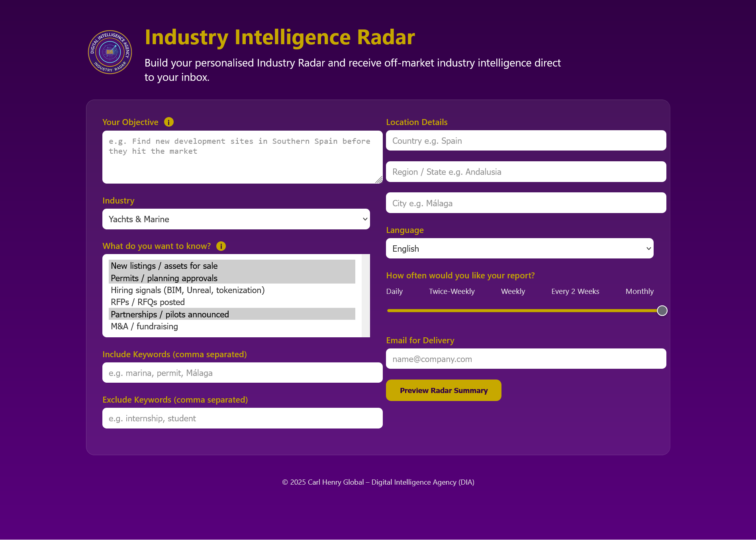This screenshot has height=540, width=756.
Task: Click the Country input field
Action: pos(526,141)
